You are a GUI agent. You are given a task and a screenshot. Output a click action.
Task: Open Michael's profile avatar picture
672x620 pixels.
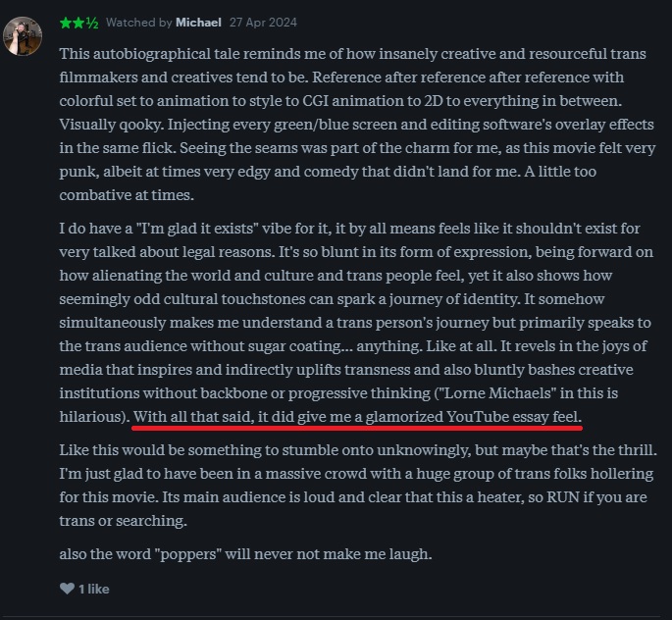23,36
